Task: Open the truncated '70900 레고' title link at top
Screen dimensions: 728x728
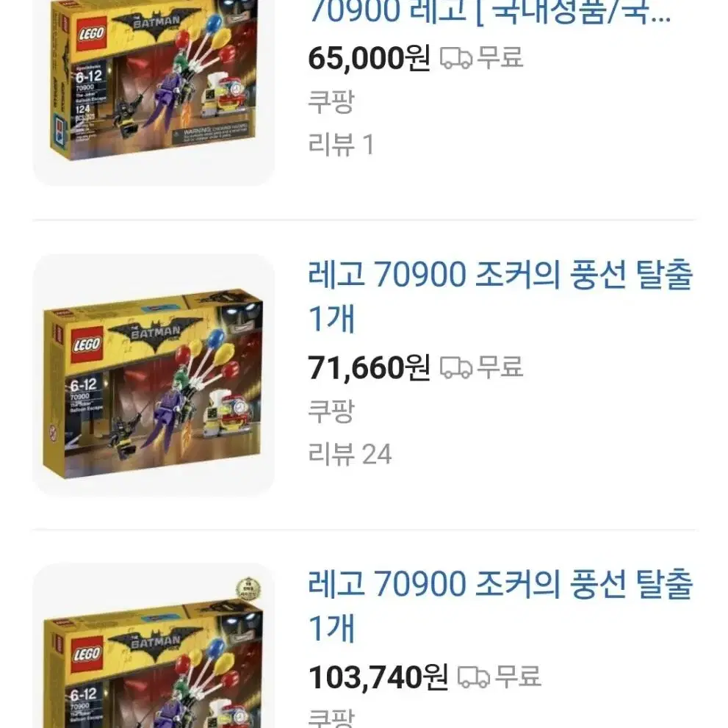Action: pos(490,12)
